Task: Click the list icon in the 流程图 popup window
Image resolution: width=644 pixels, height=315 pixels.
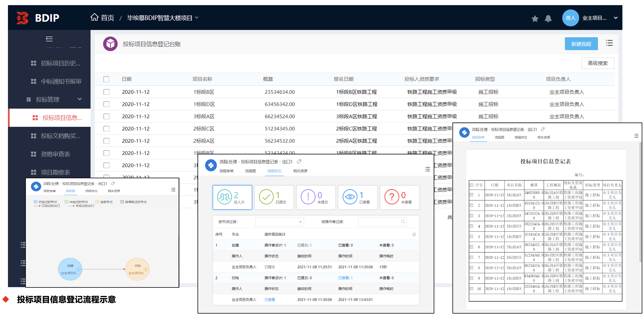Action: [173, 190]
